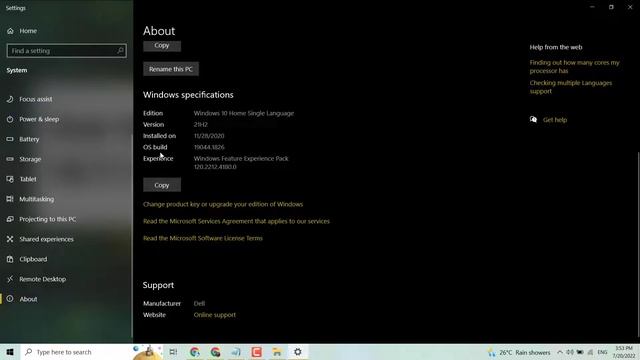Open Change product key or upgrade link
Image resolution: width=640 pixels, height=360 pixels.
coord(223,204)
